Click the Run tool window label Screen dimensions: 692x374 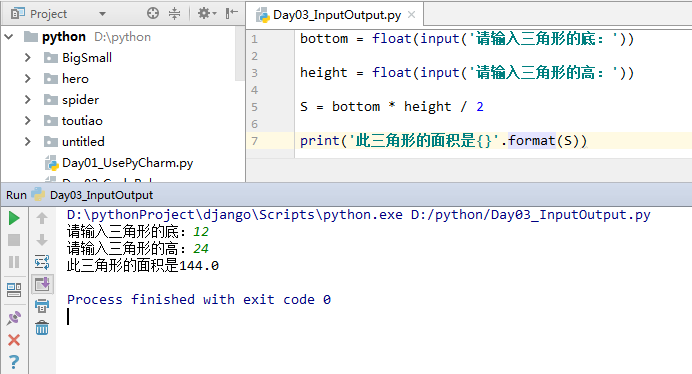pos(16,195)
